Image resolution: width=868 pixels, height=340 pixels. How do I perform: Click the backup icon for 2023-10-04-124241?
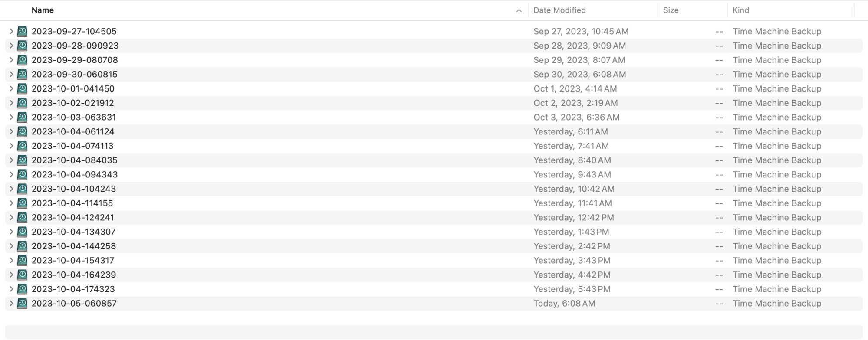tap(22, 217)
